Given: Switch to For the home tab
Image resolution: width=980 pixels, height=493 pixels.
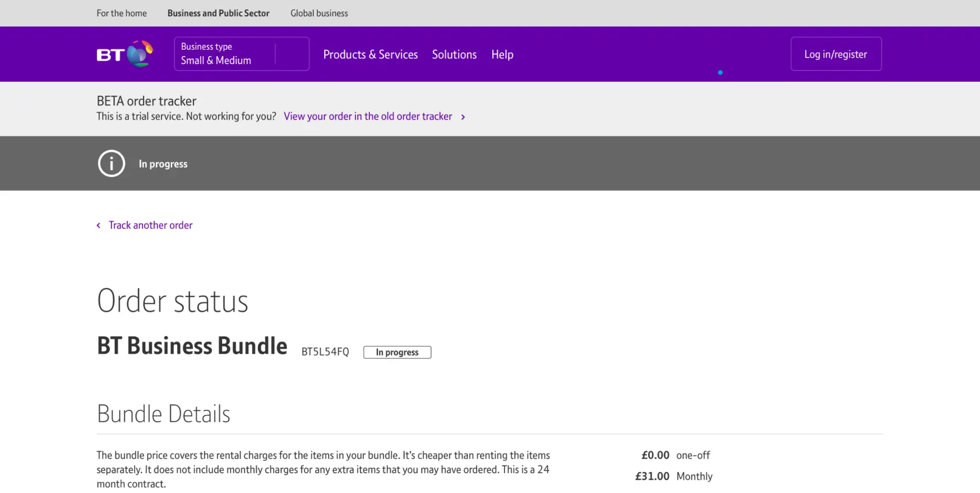Looking at the screenshot, I should coord(122,13).
